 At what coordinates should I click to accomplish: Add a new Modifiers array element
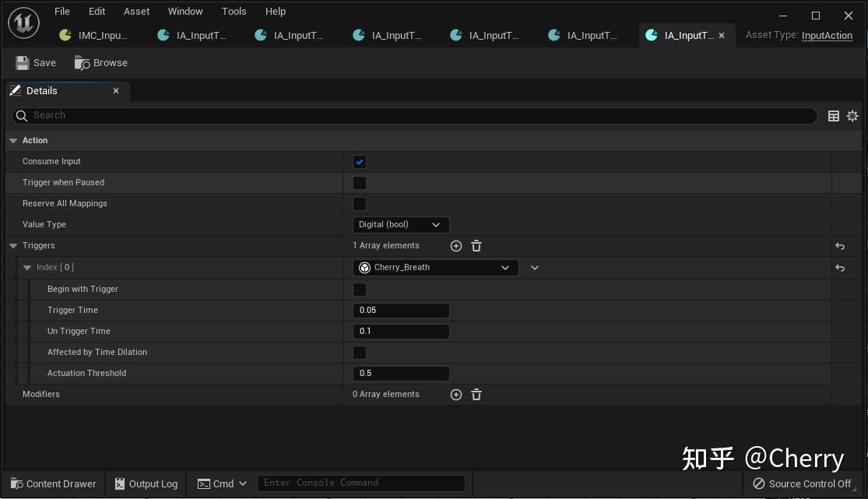pyautogui.click(x=456, y=394)
